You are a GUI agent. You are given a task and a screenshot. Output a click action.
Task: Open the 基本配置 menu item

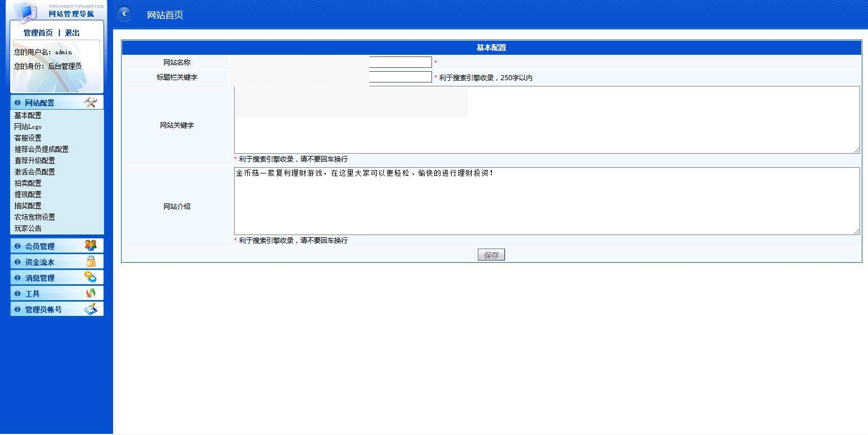pyautogui.click(x=28, y=115)
